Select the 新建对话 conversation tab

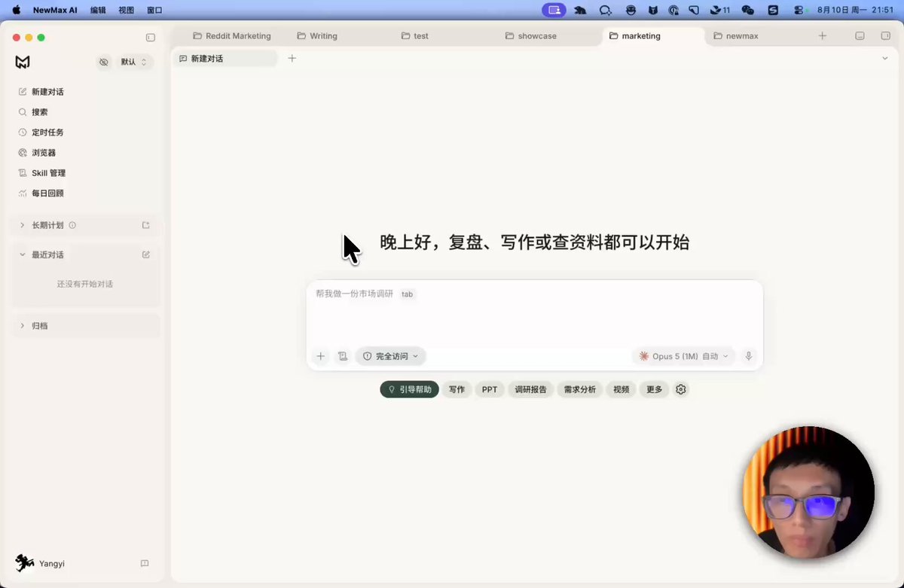224,59
